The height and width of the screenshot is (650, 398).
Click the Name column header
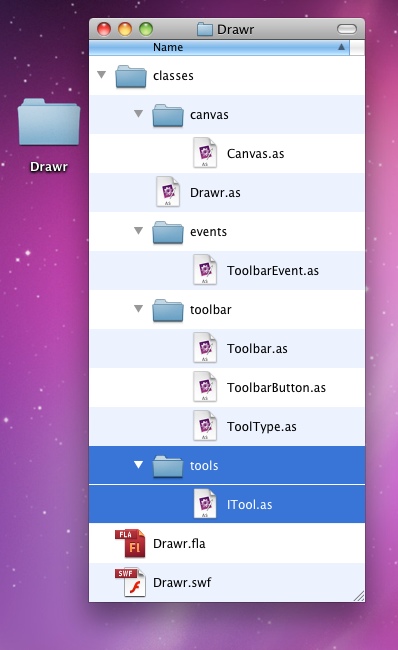219,47
